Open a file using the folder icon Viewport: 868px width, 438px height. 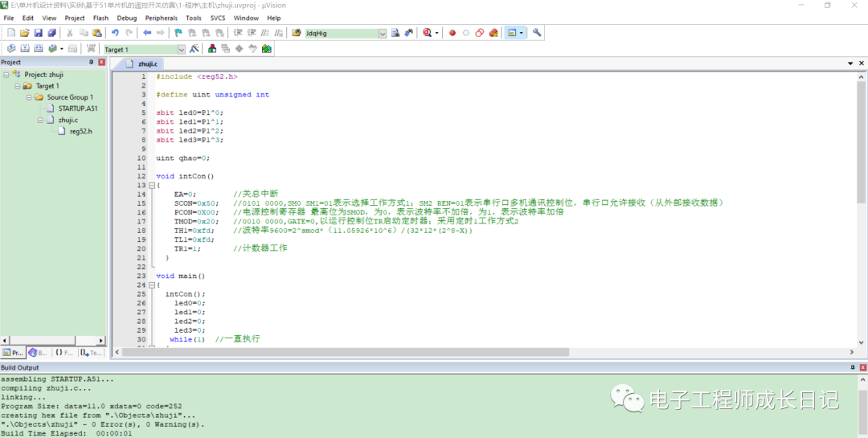[x=24, y=33]
